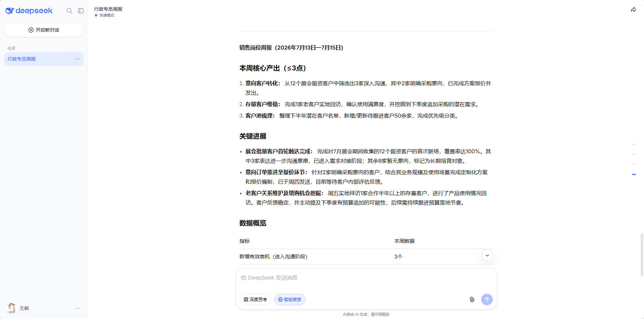Click the bold text 展会批量客户首轮触达完成：
This screenshot has height=319, width=644.
tap(279, 151)
